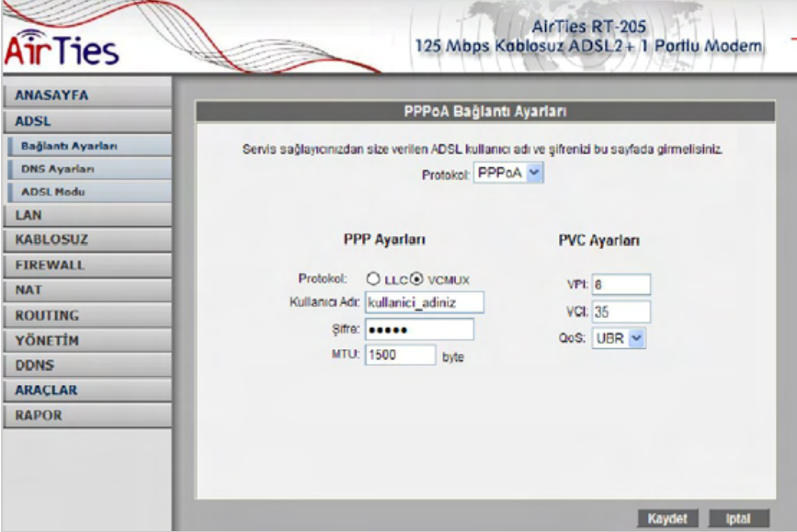Click the VCI input field
The width and height of the screenshot is (797, 532).
coord(621,311)
